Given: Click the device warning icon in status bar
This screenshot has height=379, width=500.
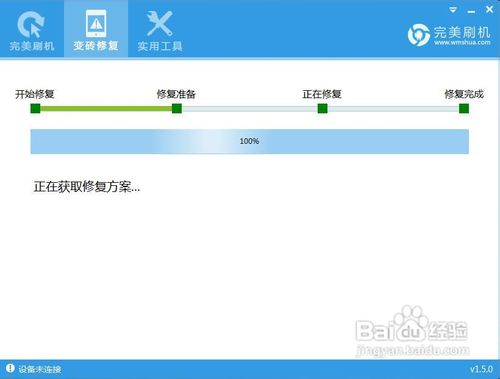Looking at the screenshot, I should coord(10,368).
